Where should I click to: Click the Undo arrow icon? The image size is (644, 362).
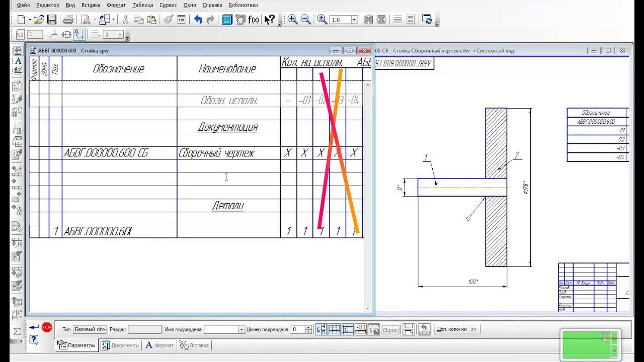point(198,20)
